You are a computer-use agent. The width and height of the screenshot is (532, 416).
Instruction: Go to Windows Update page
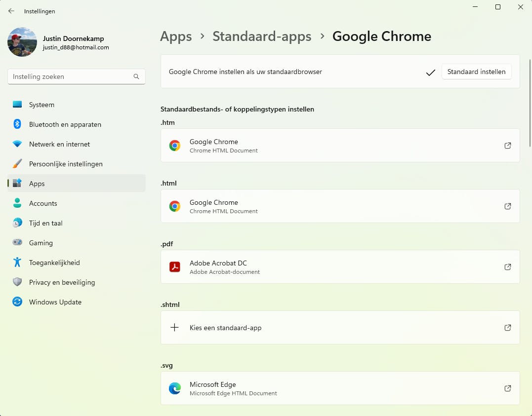point(55,302)
